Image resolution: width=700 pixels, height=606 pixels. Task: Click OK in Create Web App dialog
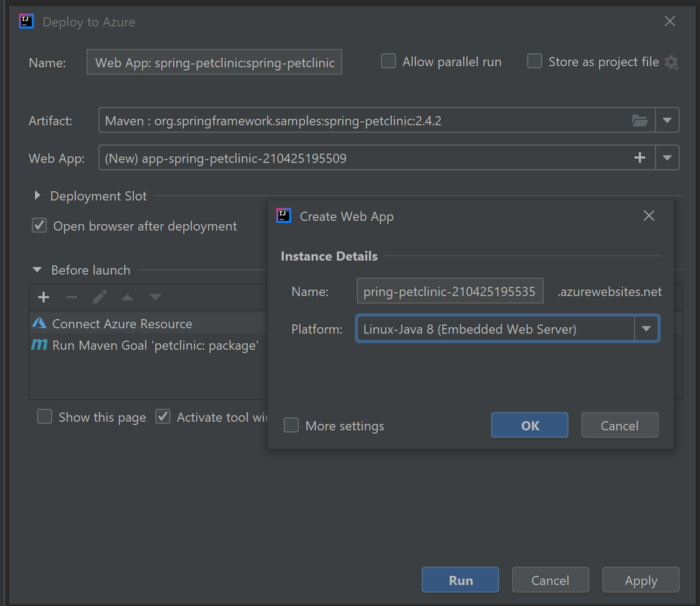tap(530, 425)
